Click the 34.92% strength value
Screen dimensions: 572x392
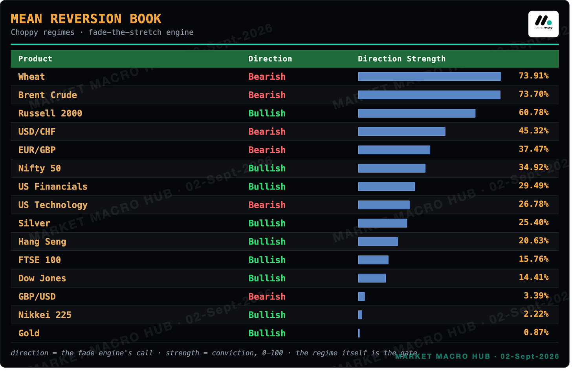[533, 167]
